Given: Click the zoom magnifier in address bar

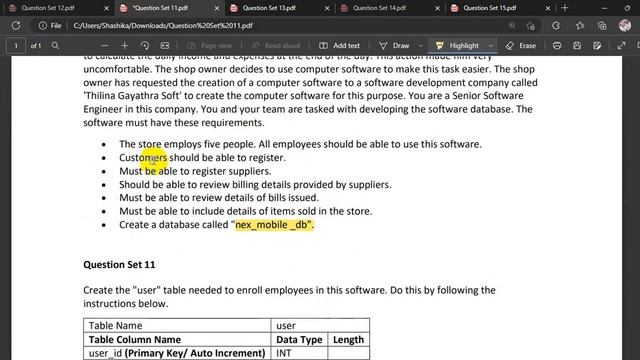Looking at the screenshot, I should click(511, 26).
